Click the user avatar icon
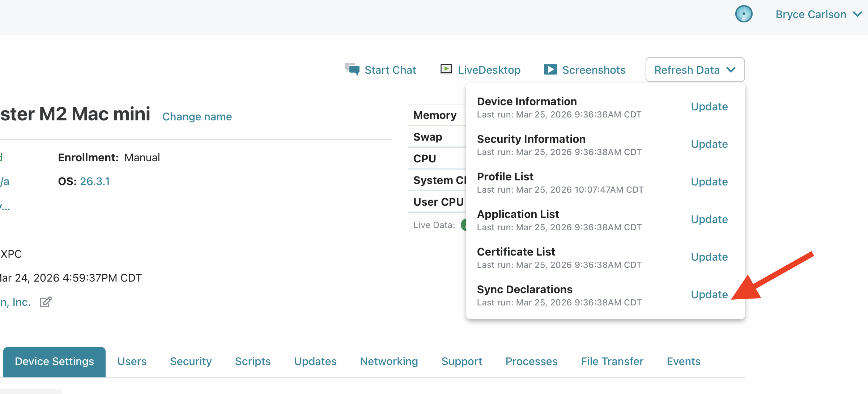Viewport: 868px width, 394px height. (x=744, y=14)
